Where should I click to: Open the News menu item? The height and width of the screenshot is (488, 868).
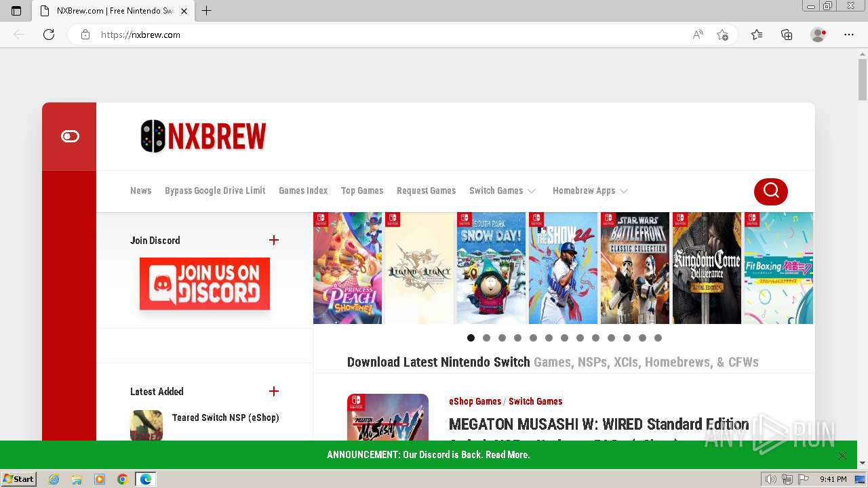(x=140, y=191)
